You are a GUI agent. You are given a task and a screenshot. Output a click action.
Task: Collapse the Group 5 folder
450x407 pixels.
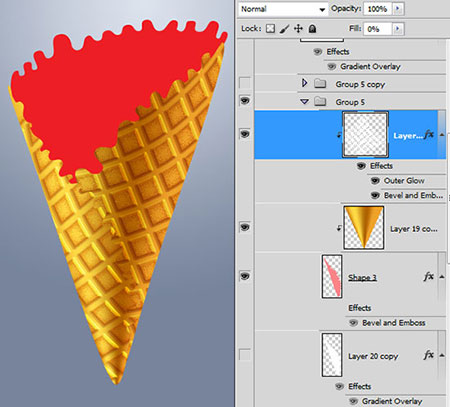(x=304, y=101)
